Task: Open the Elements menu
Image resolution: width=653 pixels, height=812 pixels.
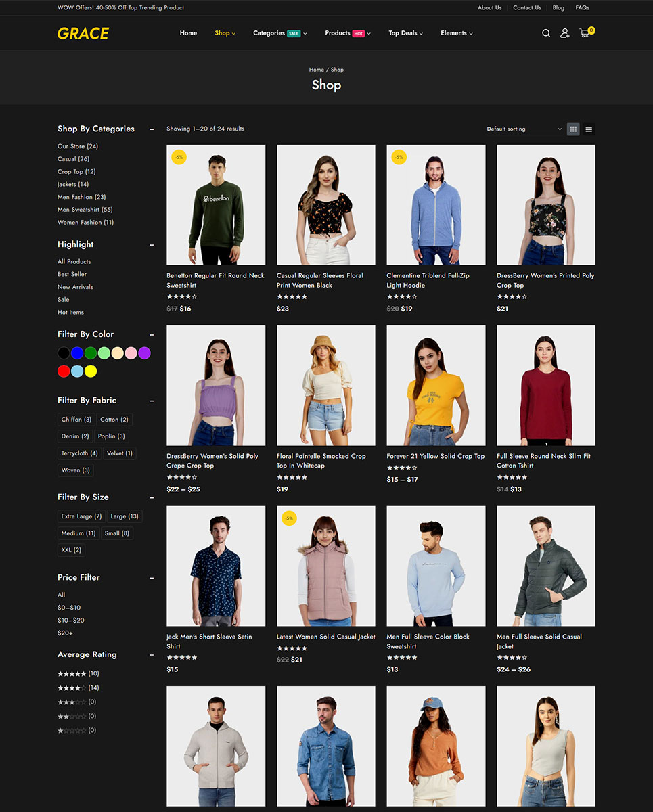Action: tap(456, 33)
